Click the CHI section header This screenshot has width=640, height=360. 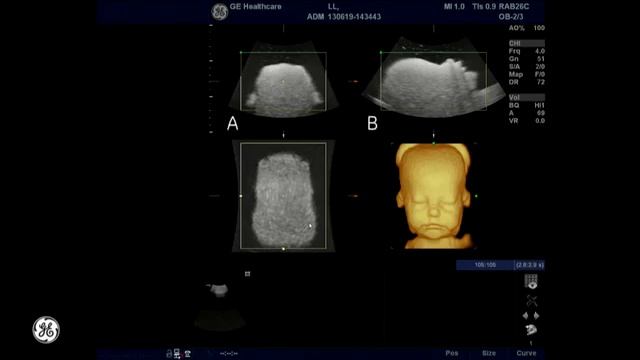(527, 43)
